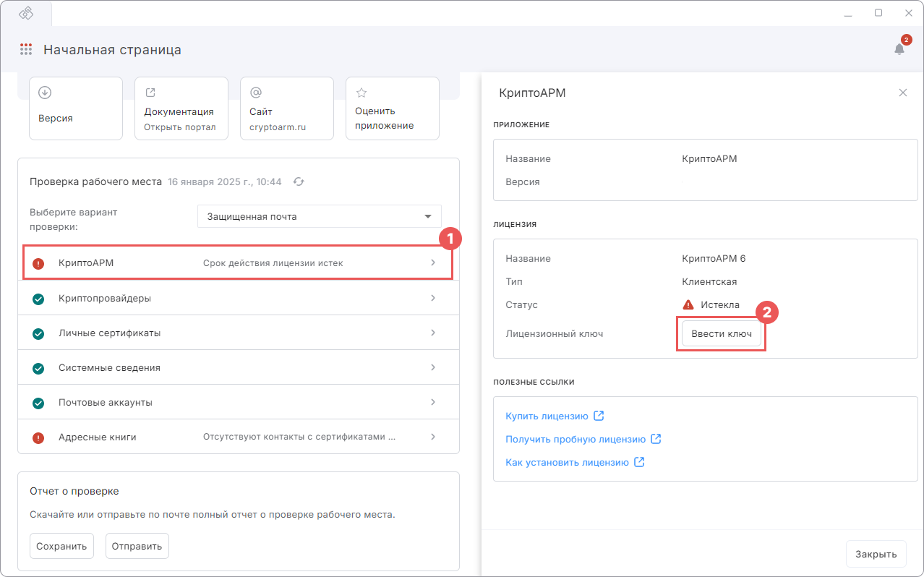The height and width of the screenshot is (577, 924).
Task: Click the Истекла status text
Action: 720,304
